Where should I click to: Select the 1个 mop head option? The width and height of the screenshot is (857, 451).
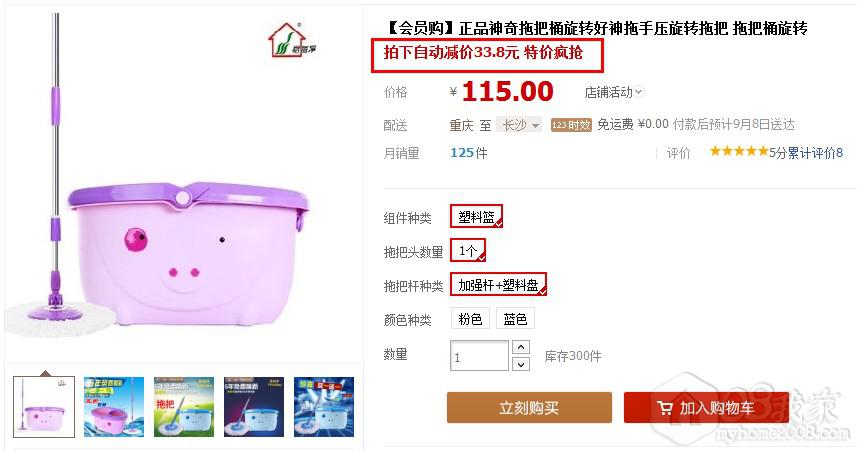tap(468, 250)
